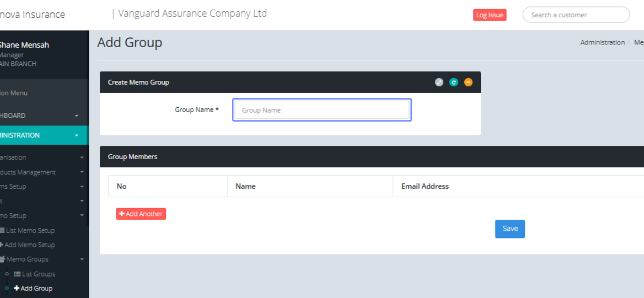The image size is (644, 298).
Task: Click the teal refresh icon in Create Memo Group
Action: click(453, 83)
